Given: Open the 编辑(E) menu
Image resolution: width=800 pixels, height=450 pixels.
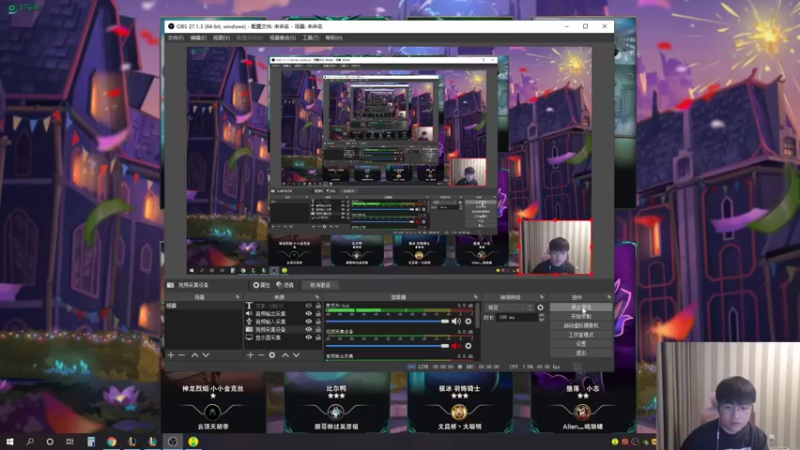Looking at the screenshot, I should 198,38.
